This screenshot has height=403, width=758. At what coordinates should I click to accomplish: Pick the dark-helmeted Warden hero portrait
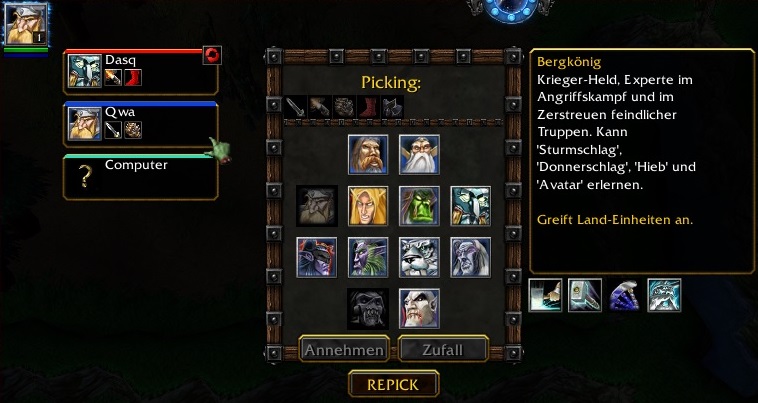click(x=317, y=257)
